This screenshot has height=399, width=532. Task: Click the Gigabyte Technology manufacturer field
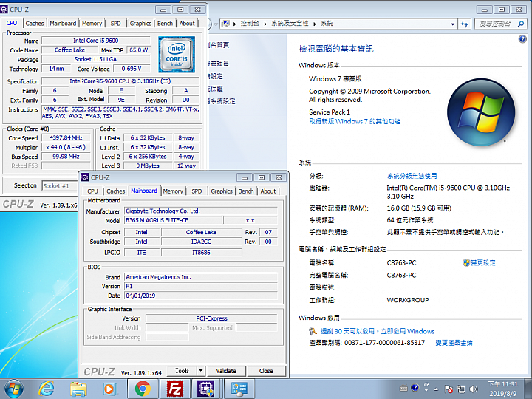click(201, 211)
